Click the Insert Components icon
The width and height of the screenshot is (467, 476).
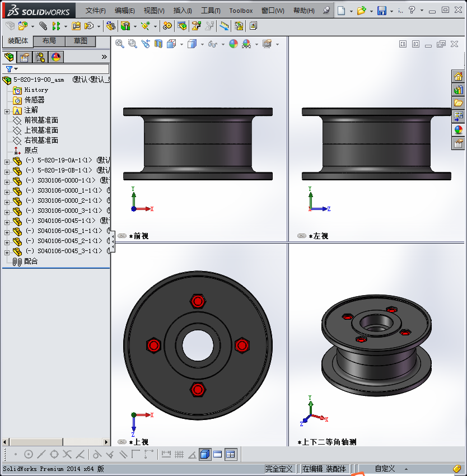pyautogui.click(x=23, y=26)
